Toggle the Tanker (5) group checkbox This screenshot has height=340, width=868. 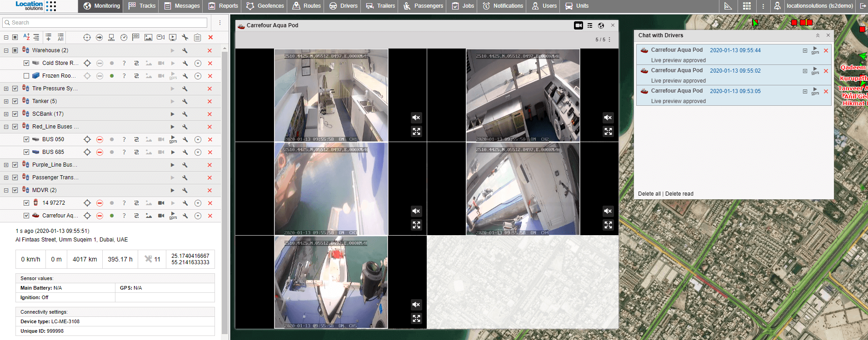pos(15,101)
